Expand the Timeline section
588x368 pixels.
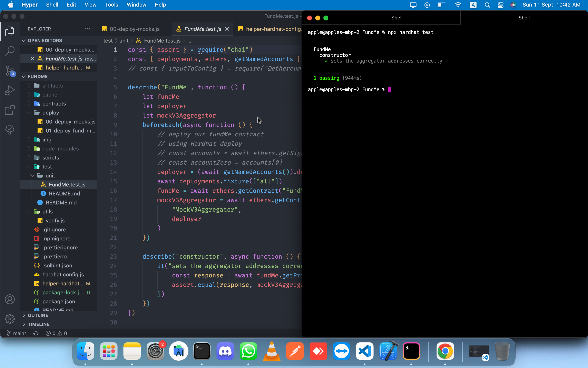(x=58, y=324)
